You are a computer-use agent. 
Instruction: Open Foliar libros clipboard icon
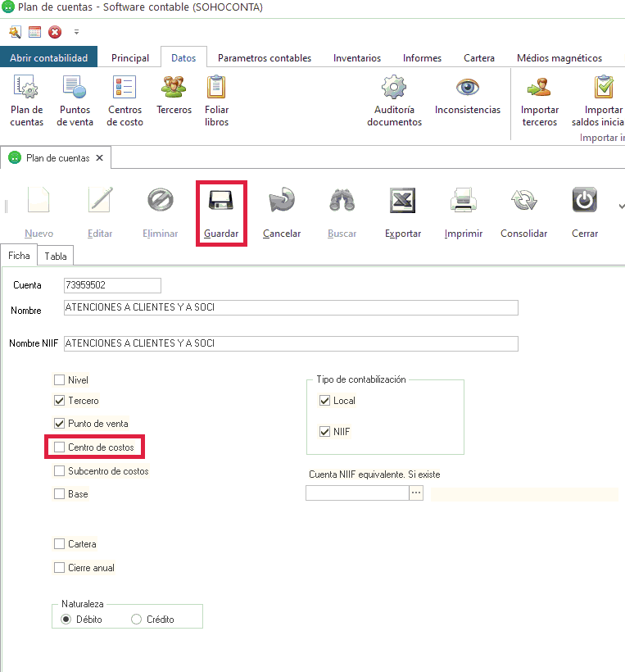tap(216, 87)
